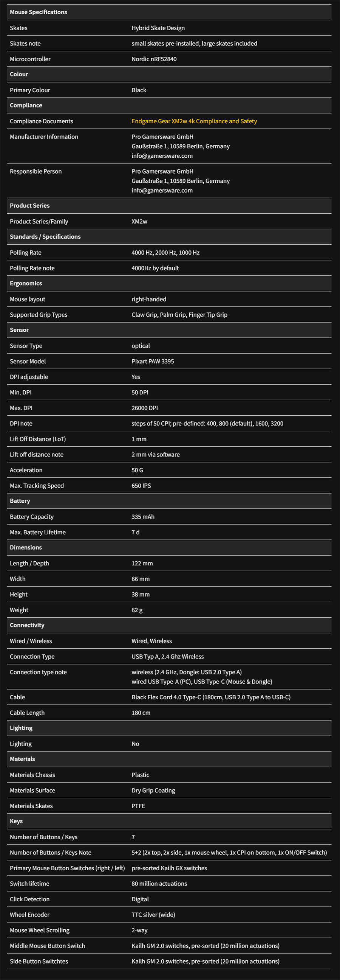
Task: Click the Mouse Specifications section header
Action: [39, 12]
